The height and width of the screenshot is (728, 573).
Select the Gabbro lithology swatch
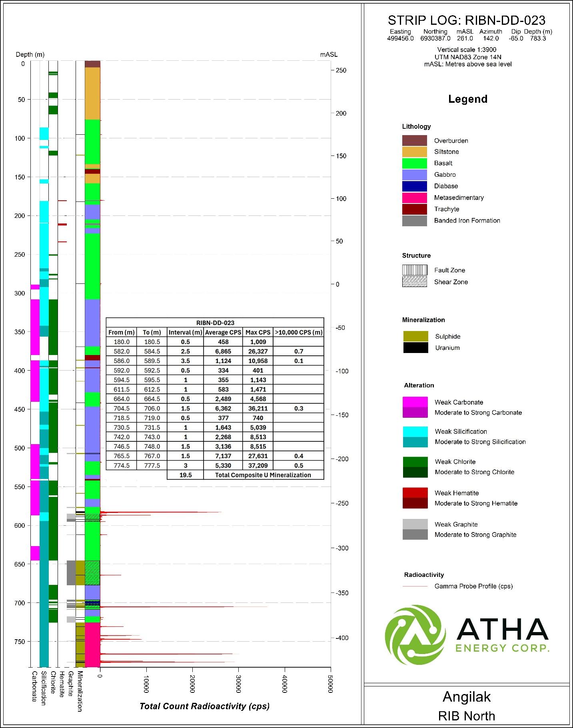(415, 175)
